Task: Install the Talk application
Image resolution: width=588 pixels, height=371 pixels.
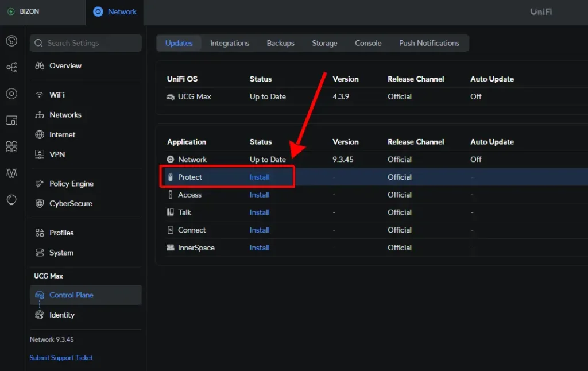Action: (x=260, y=212)
